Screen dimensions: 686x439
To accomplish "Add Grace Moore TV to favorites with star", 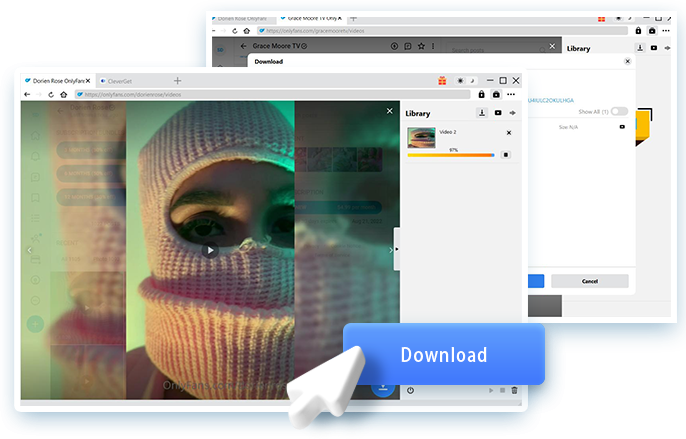I will [x=421, y=46].
